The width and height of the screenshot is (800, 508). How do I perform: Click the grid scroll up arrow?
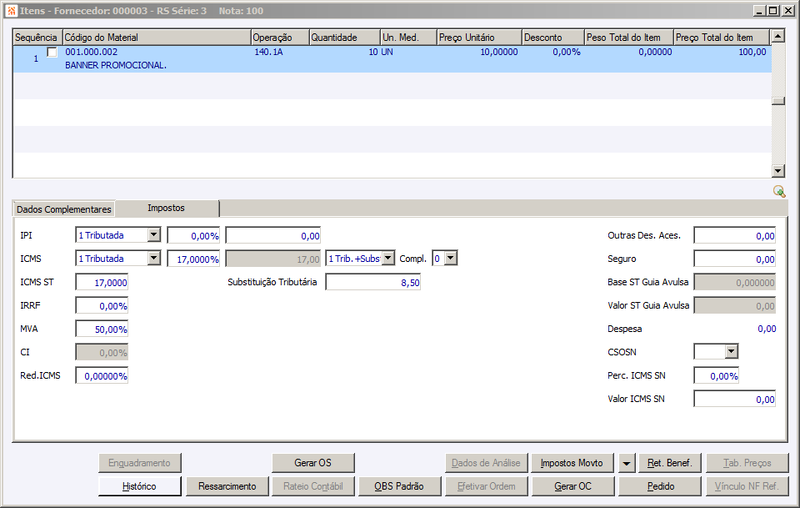click(x=778, y=36)
